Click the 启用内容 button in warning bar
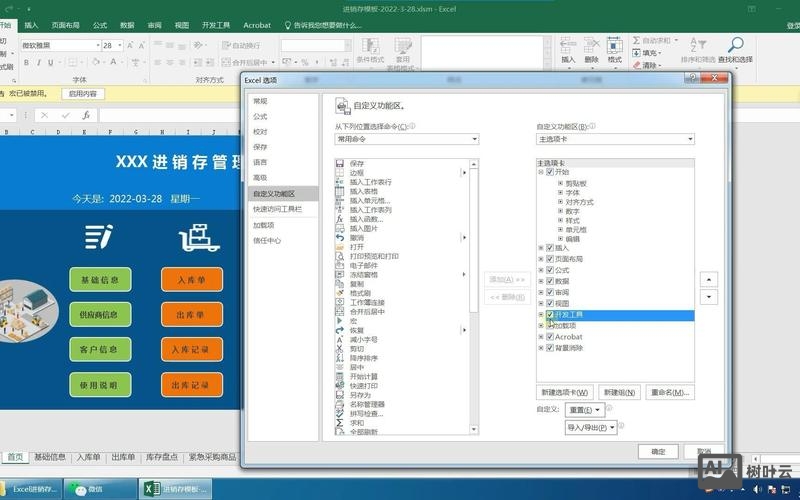 point(83,94)
